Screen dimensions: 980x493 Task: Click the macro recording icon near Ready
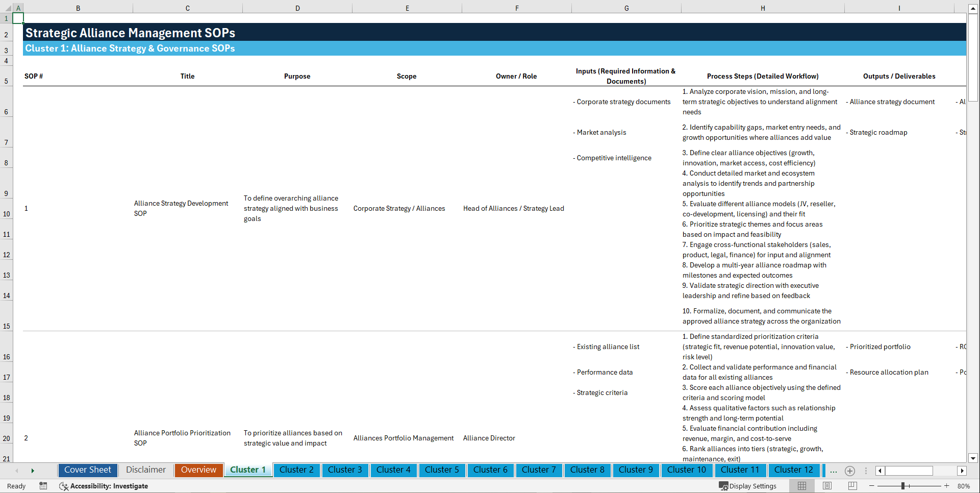click(43, 486)
